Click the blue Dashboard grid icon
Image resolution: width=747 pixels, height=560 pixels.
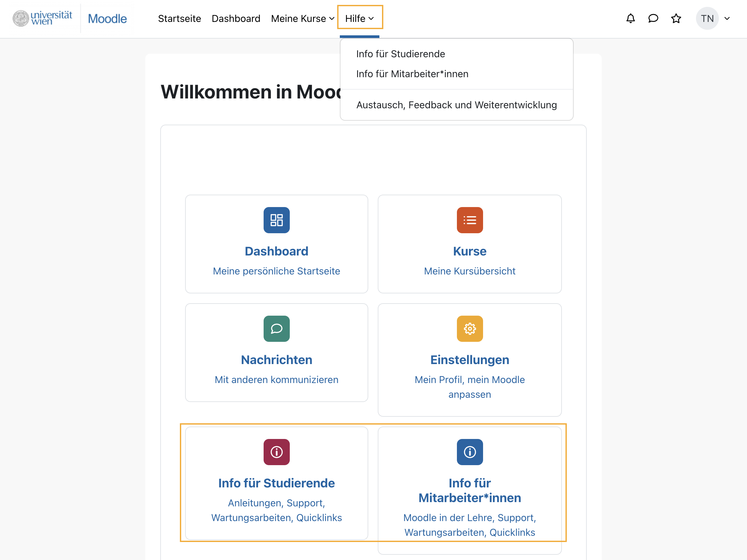click(x=276, y=220)
